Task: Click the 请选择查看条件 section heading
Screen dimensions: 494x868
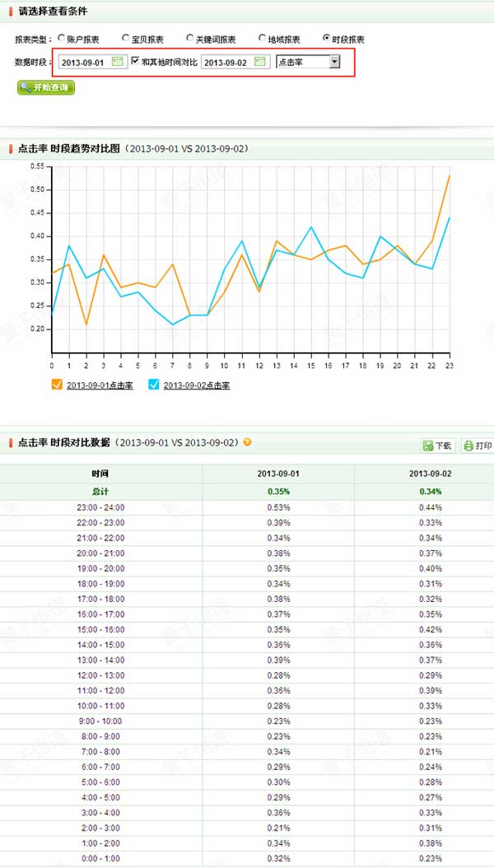Action: tap(53, 11)
